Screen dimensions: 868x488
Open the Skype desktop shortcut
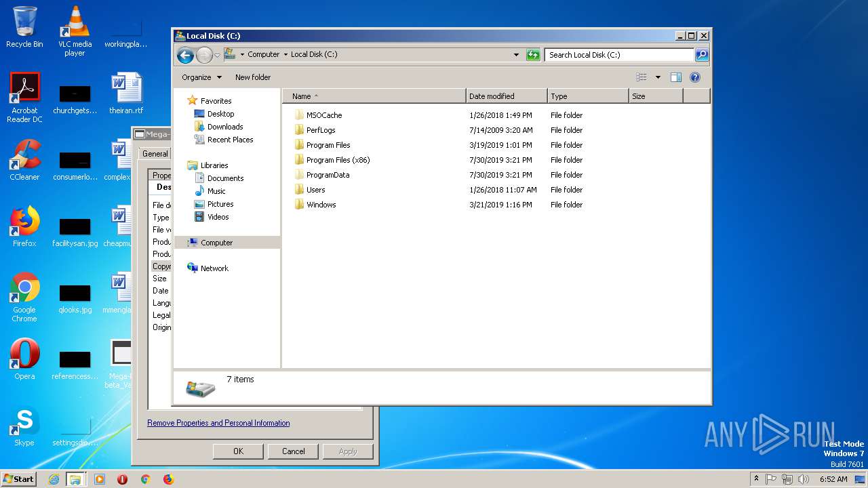[x=24, y=427]
